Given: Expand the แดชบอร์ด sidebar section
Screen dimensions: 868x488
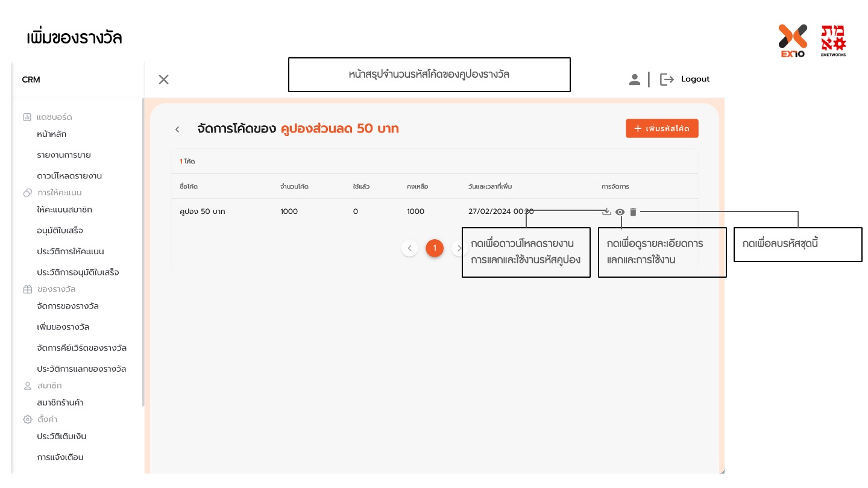Looking at the screenshot, I should click(54, 117).
